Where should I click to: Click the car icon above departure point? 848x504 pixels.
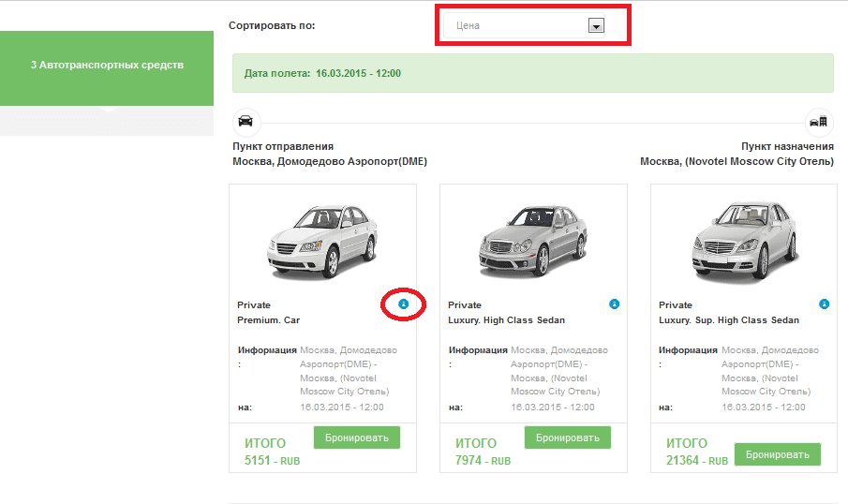coord(245,122)
